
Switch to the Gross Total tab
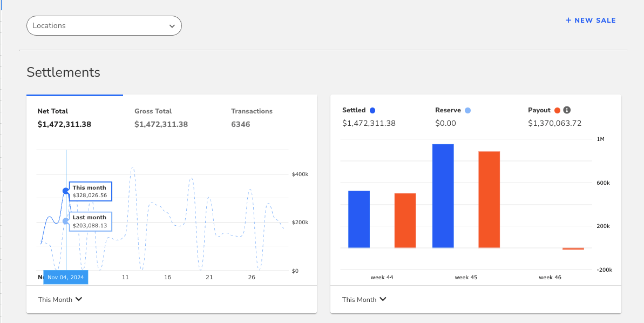click(161, 118)
